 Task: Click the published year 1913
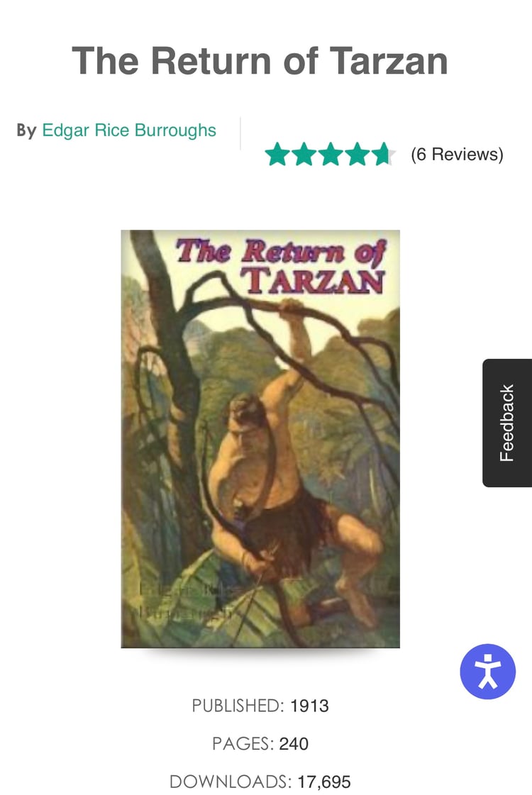click(309, 706)
